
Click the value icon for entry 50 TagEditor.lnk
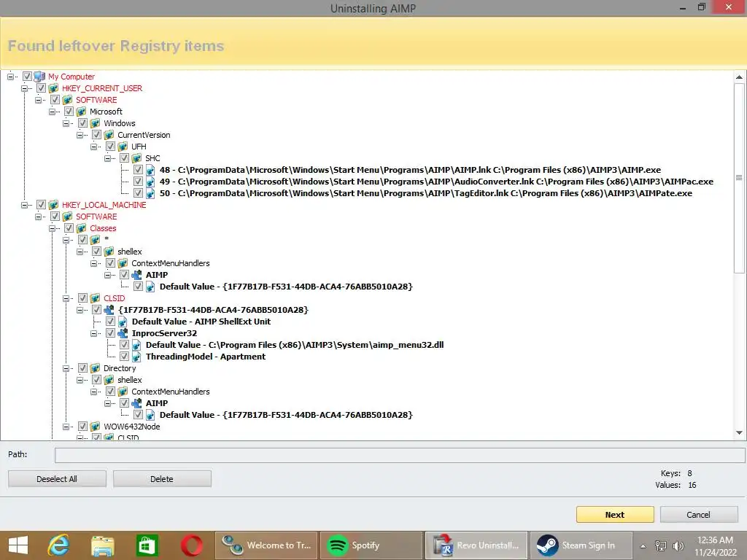[x=150, y=192]
